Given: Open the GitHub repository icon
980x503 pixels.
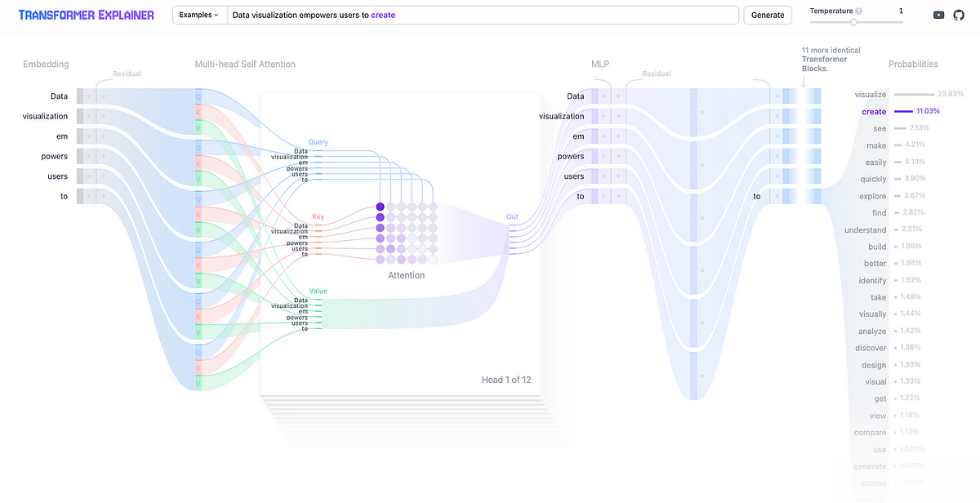Looking at the screenshot, I should (958, 14).
